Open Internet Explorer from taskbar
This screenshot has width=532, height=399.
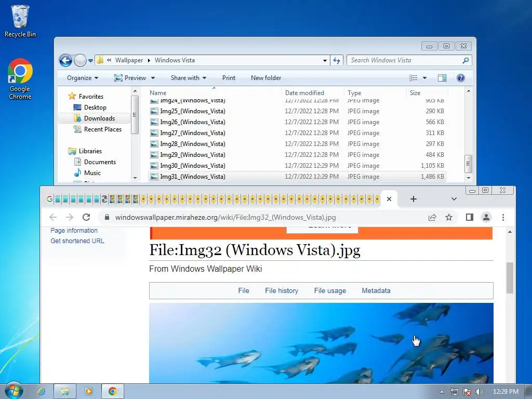[x=41, y=392]
